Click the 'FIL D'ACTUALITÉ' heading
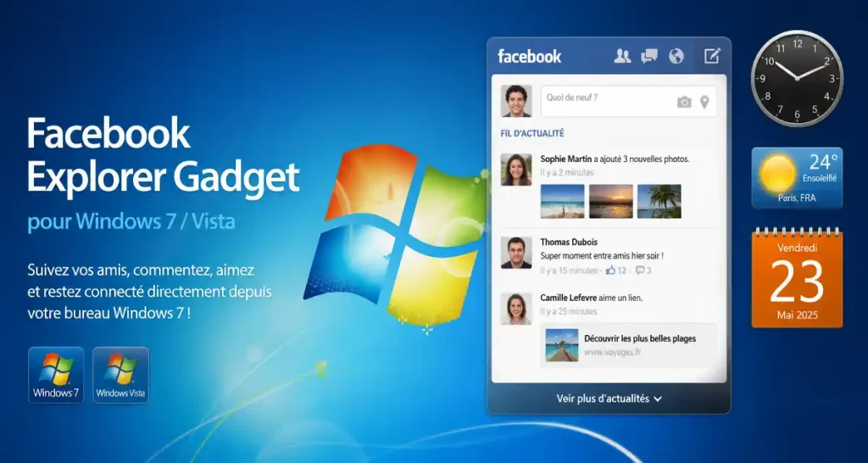The height and width of the screenshot is (463, 868). click(x=532, y=133)
